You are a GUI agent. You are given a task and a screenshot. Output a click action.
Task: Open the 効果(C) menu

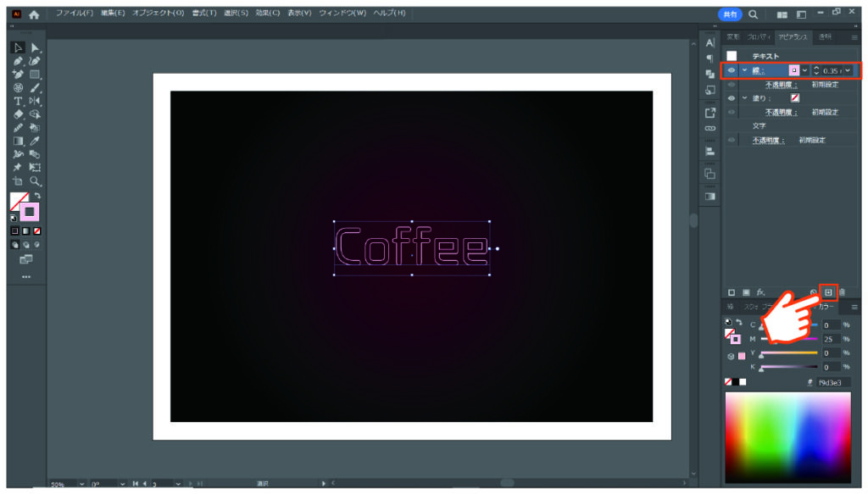point(267,13)
